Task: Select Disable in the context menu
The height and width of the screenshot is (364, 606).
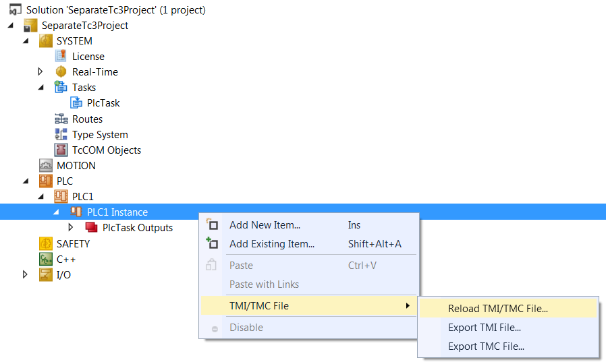Action: pos(309,328)
